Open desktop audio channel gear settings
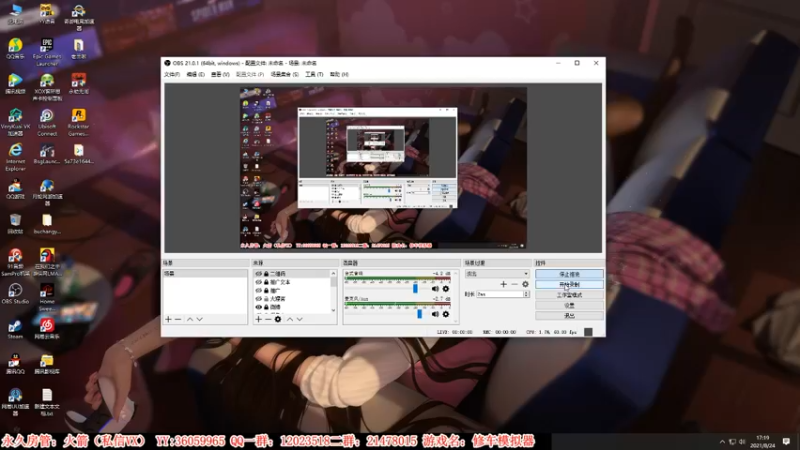800x450 pixels. [446, 289]
